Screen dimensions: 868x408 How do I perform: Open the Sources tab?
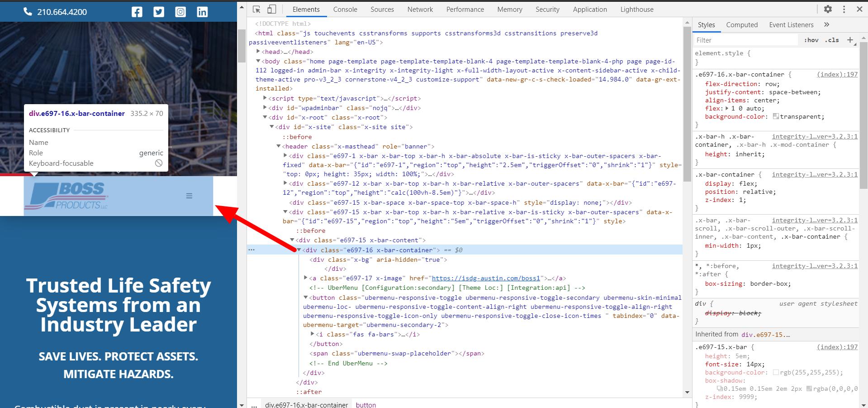pos(382,10)
